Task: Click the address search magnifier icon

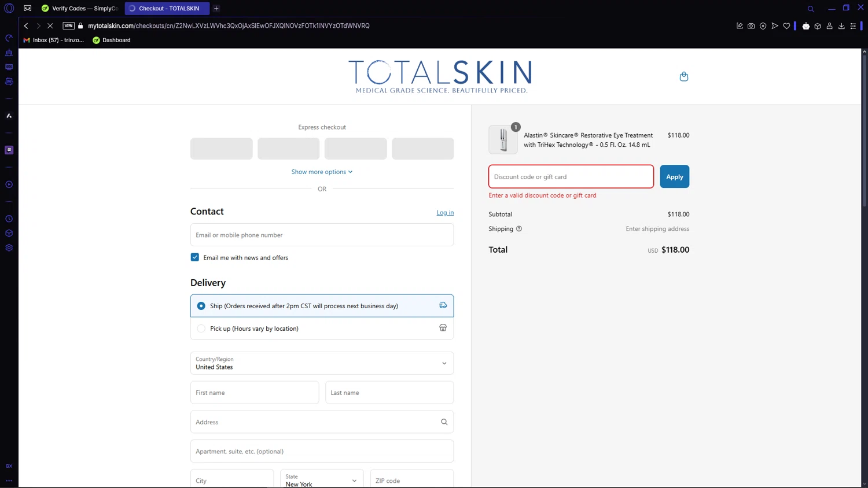Action: tap(444, 422)
